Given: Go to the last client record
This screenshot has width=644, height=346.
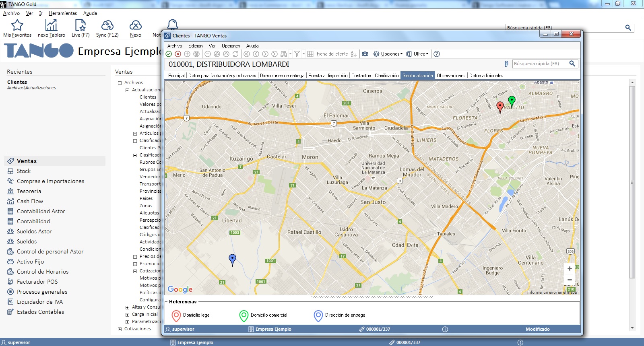Looking at the screenshot, I should [x=275, y=54].
